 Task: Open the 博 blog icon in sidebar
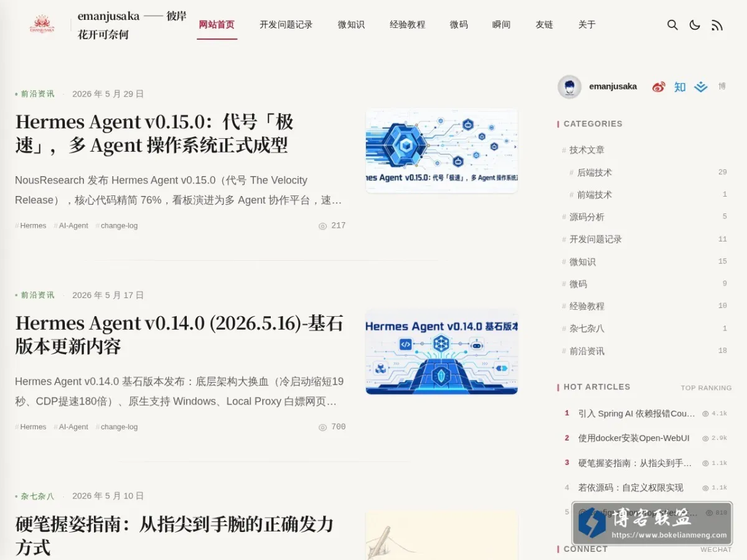click(x=722, y=86)
